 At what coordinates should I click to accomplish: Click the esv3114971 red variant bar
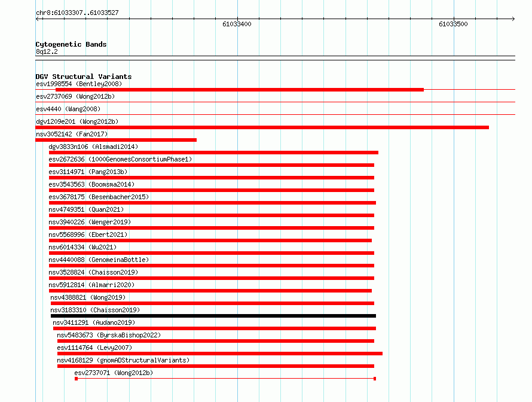coord(212,178)
